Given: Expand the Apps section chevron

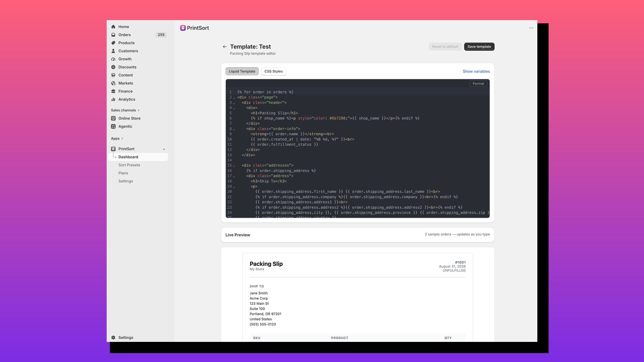Looking at the screenshot, I should click(122, 138).
